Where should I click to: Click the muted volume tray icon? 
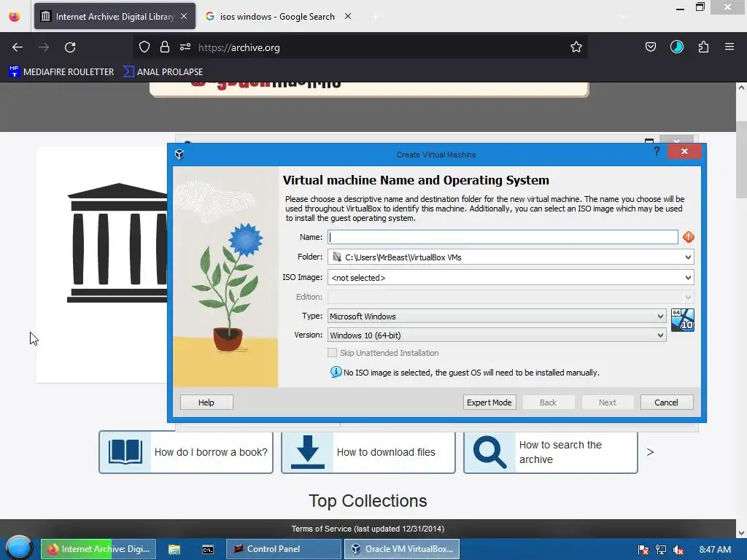(x=678, y=550)
